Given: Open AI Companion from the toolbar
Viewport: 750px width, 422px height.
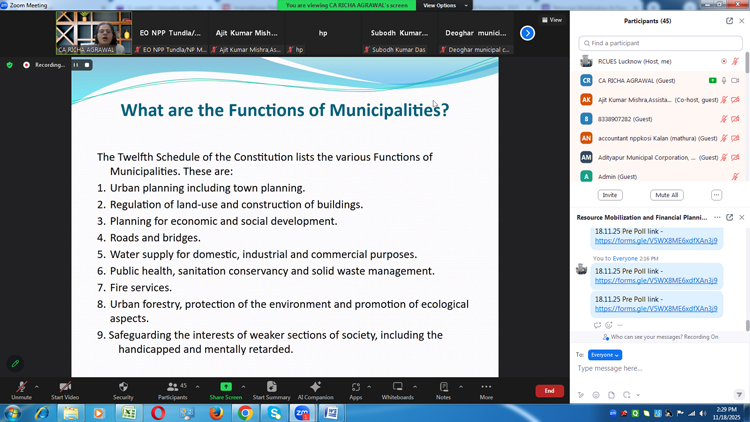Looking at the screenshot, I should tap(315, 389).
